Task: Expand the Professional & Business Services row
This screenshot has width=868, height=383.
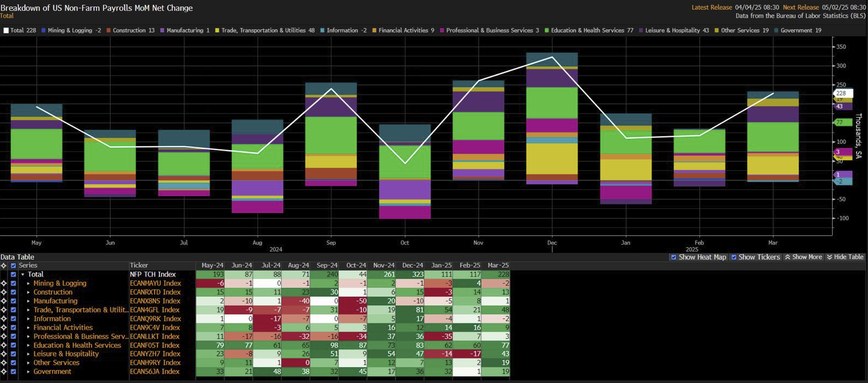Action: point(28,337)
